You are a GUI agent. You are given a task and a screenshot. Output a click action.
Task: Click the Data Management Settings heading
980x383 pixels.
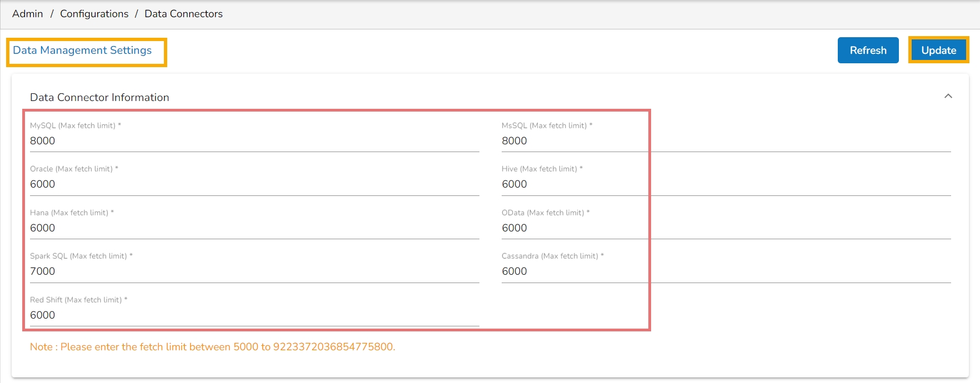82,51
